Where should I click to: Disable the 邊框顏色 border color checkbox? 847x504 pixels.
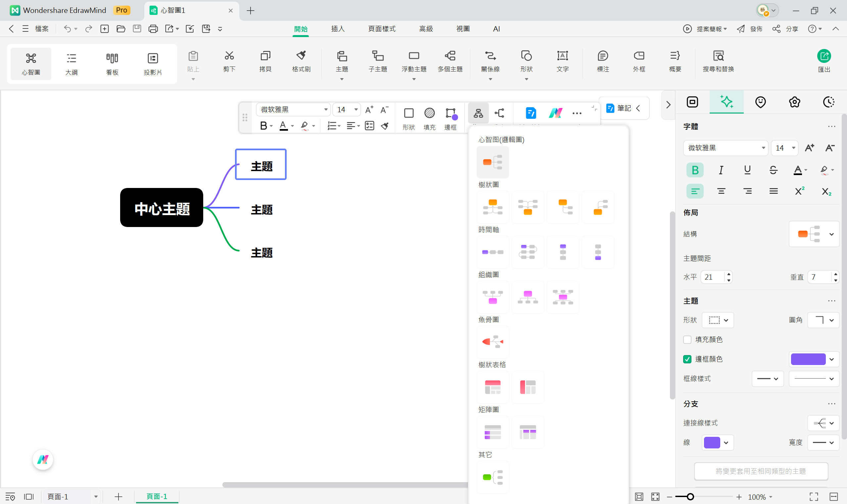pyautogui.click(x=688, y=359)
